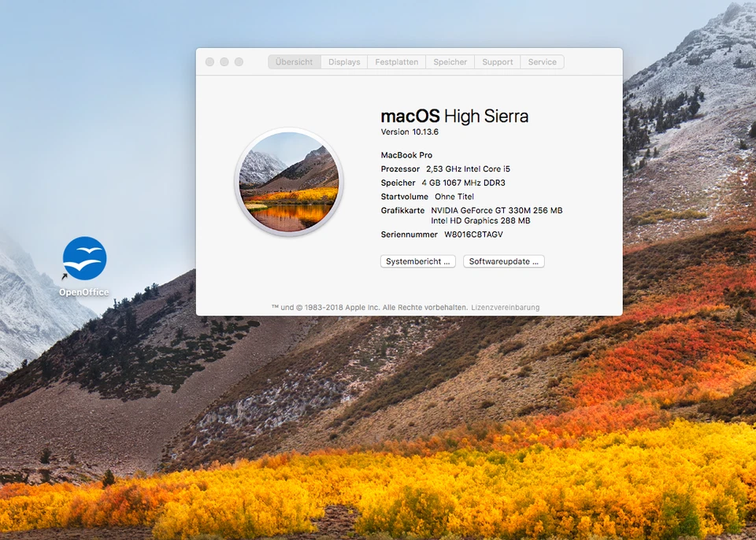
Task: Open the Systembericht dialog
Action: point(417,261)
